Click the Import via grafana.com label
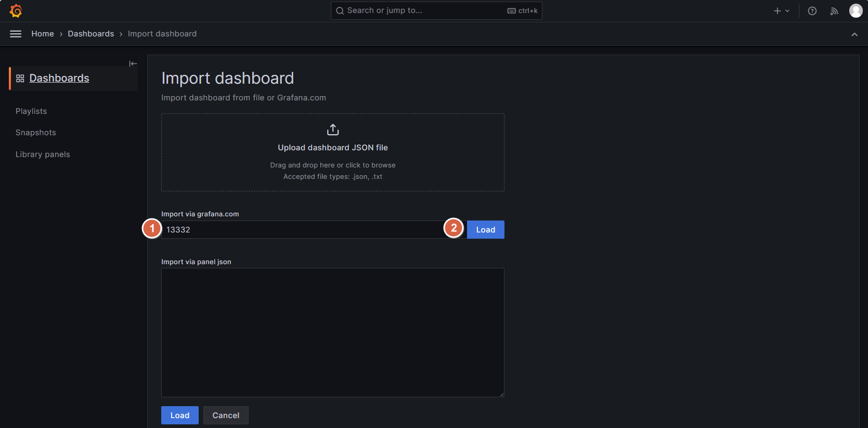The height and width of the screenshot is (428, 868). coord(200,214)
